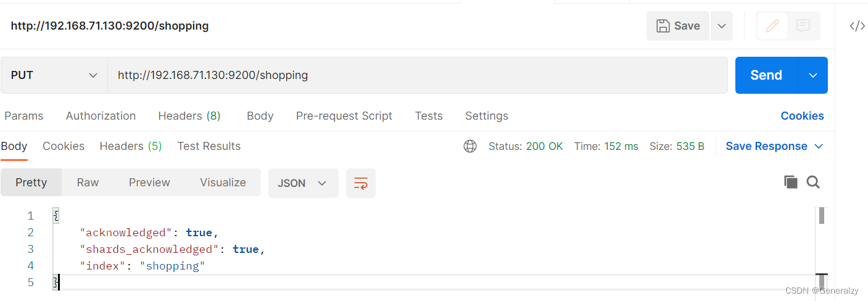Click the Cookies link
Screen dimensions: 868x301
click(802, 116)
